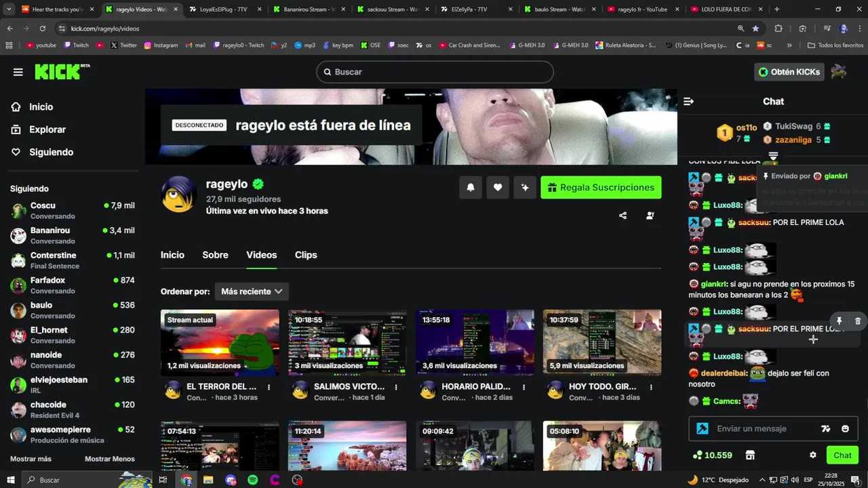
Task: Click the pin icon on hovered chat message
Action: click(839, 321)
